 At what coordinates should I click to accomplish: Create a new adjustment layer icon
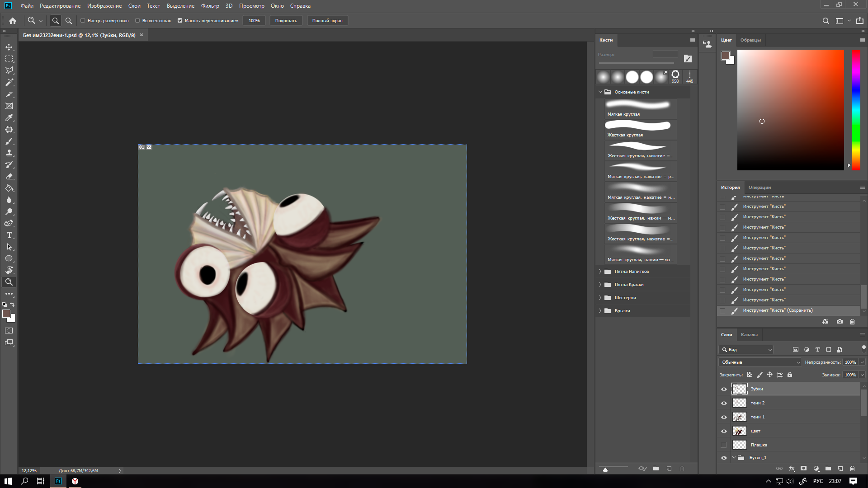[816, 469]
